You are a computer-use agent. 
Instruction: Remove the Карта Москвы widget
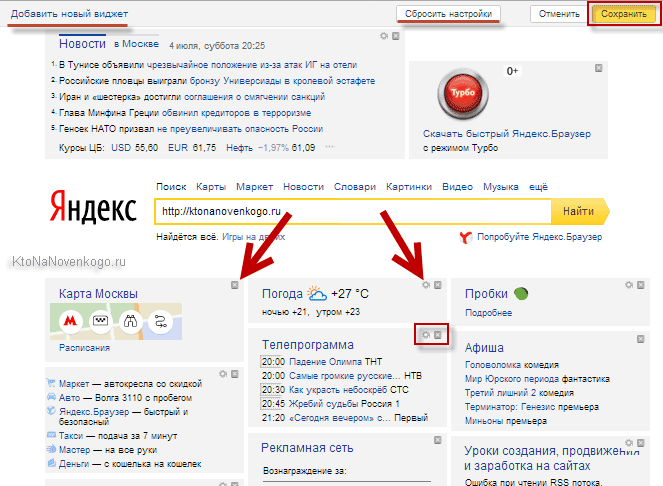click(x=234, y=285)
